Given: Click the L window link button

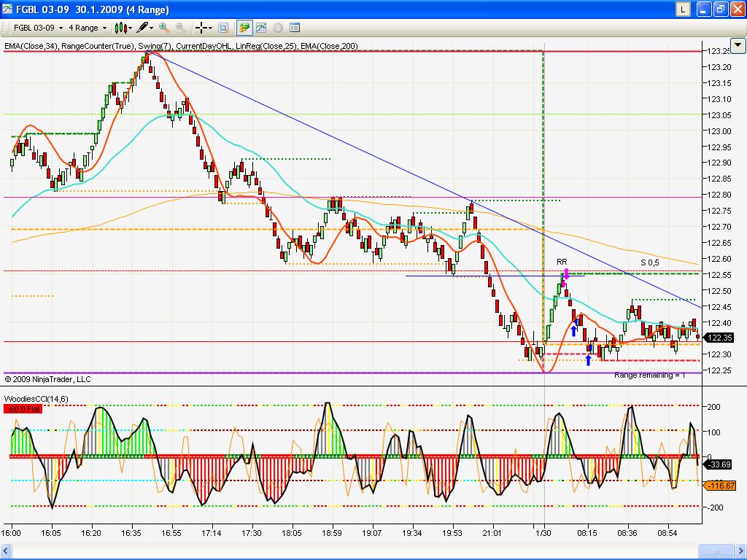Looking at the screenshot, I should (x=683, y=9).
